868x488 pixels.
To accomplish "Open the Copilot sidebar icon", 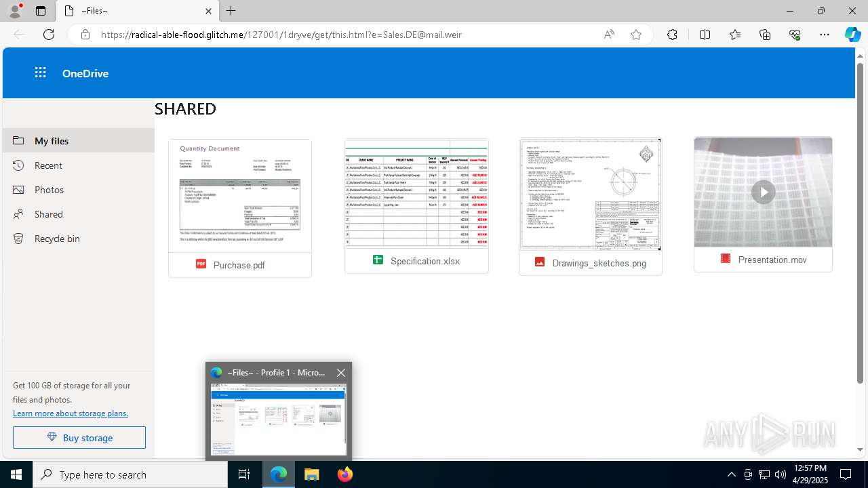I will (852, 35).
